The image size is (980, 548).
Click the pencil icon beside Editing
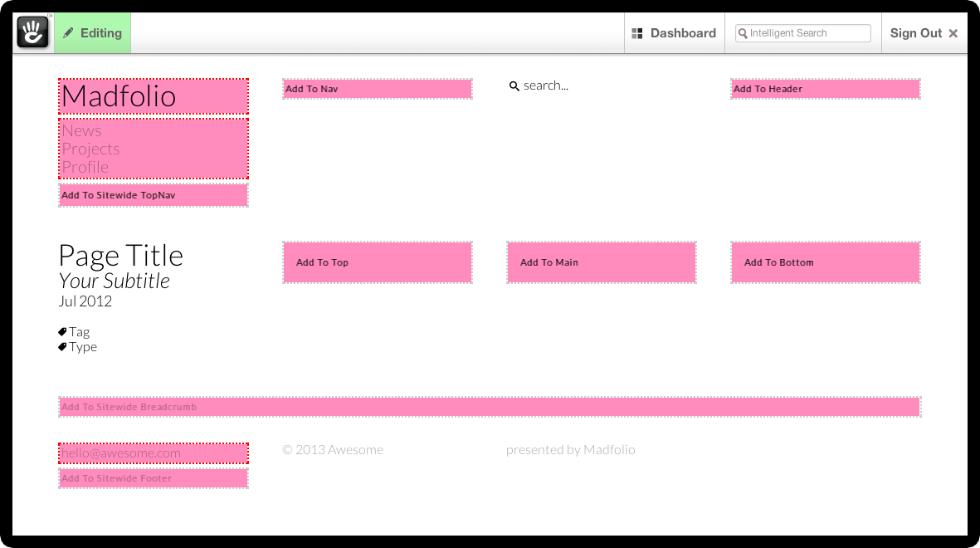click(69, 33)
